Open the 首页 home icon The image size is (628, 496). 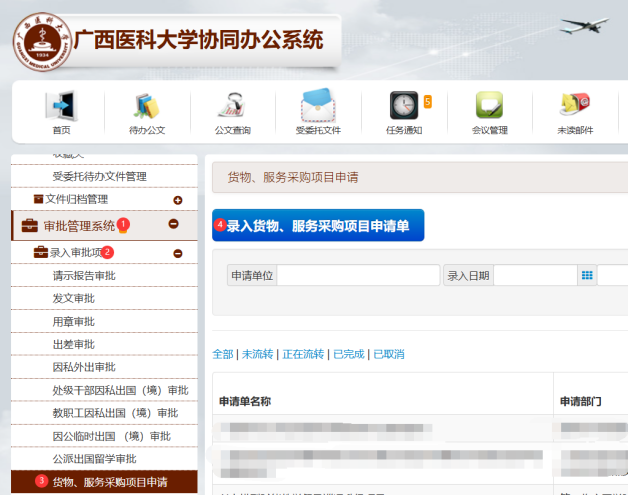[x=61, y=106]
